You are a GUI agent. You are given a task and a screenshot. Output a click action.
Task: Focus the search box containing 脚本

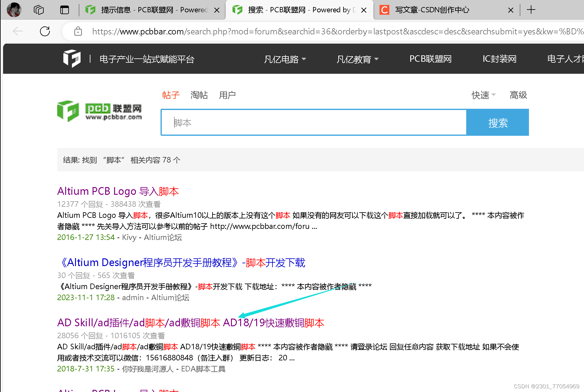[314, 123]
